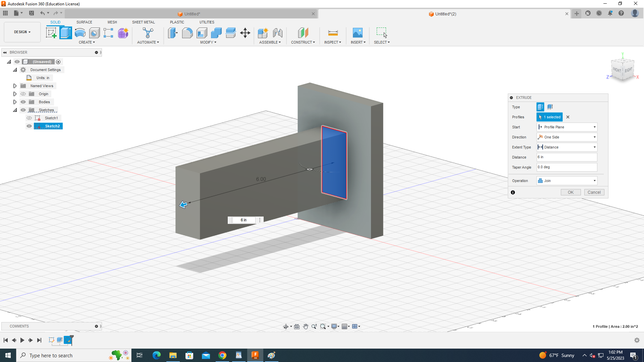Click the Fillet tool in Modify

pos(187,33)
